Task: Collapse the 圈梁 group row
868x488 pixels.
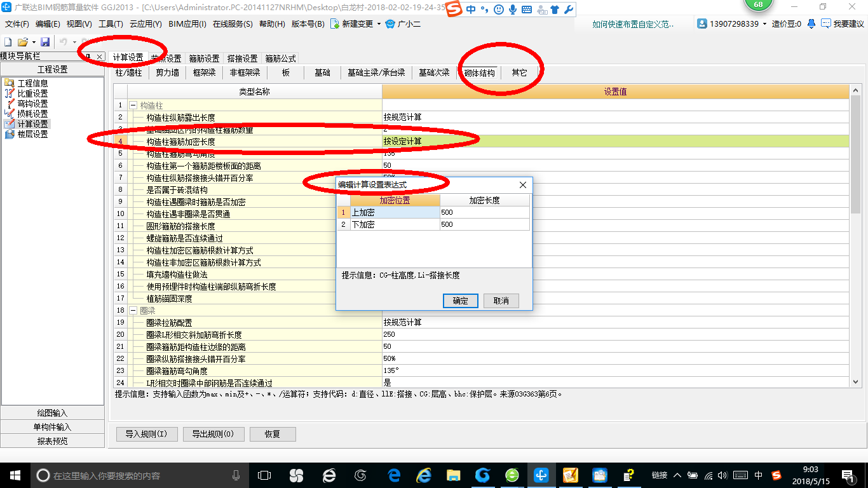Action: click(x=133, y=311)
